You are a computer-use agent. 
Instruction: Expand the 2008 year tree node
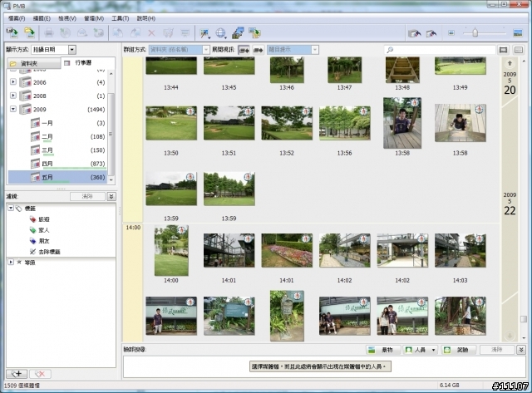tap(13, 96)
